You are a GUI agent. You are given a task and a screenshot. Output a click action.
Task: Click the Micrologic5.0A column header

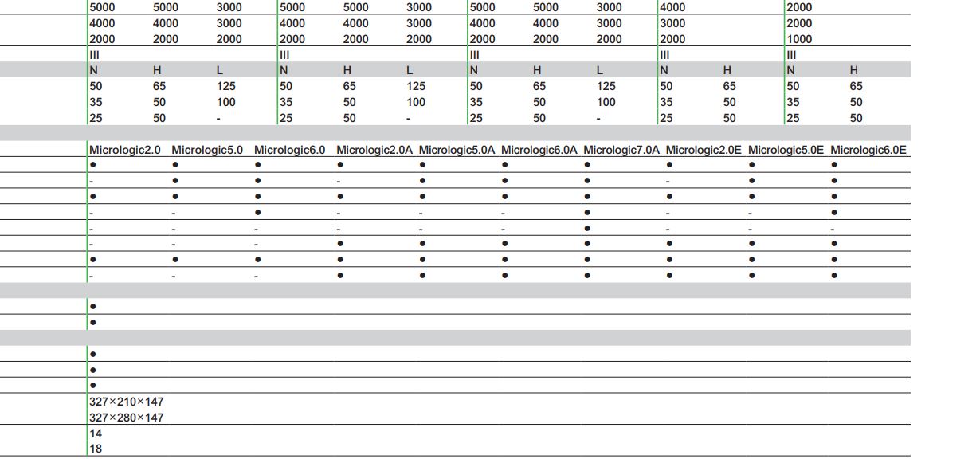[457, 150]
